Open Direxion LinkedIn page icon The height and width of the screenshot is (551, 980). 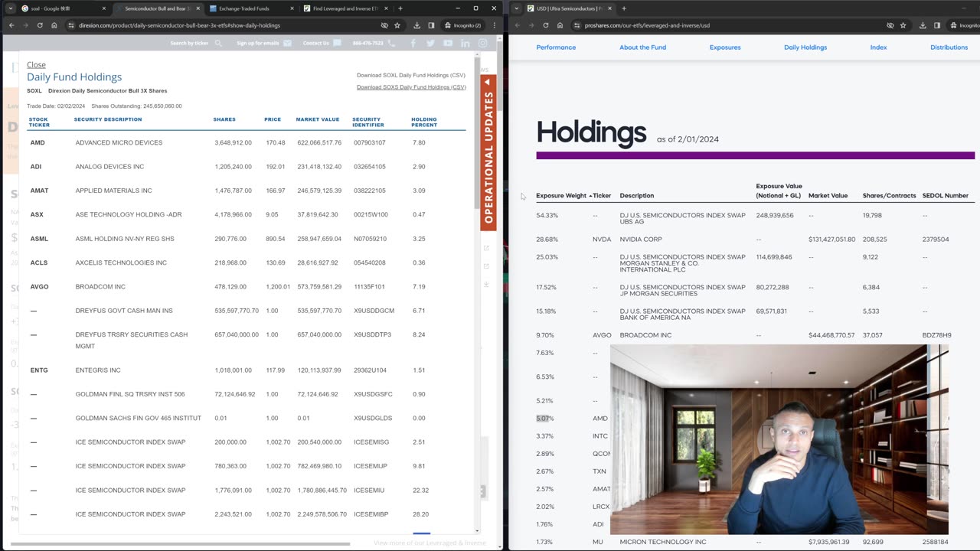point(465,43)
